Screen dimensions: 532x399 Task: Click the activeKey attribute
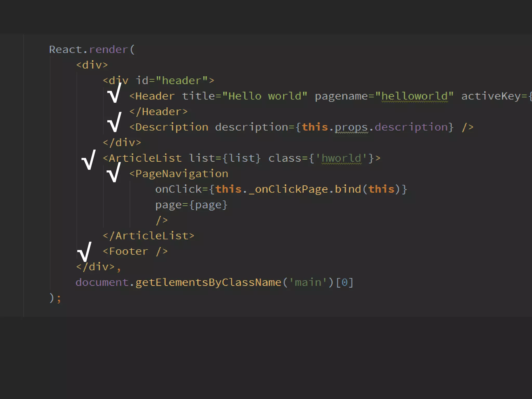click(x=491, y=96)
